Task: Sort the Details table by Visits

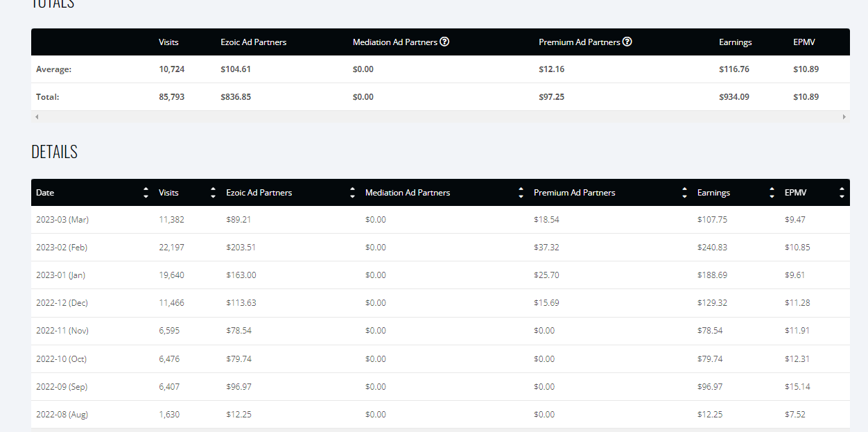Action: coord(213,193)
